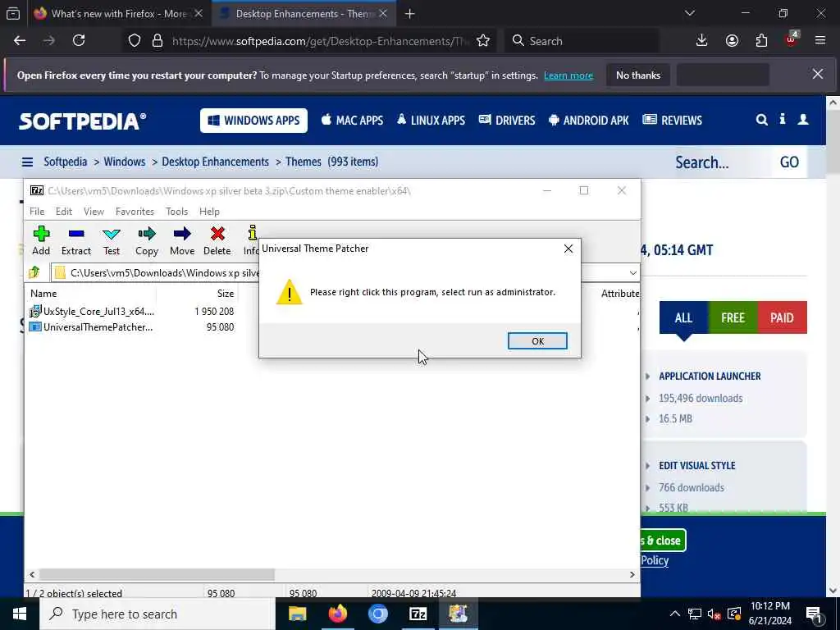Switch to What's new with Firefox tab
The image size is (840, 630).
coord(118,13)
